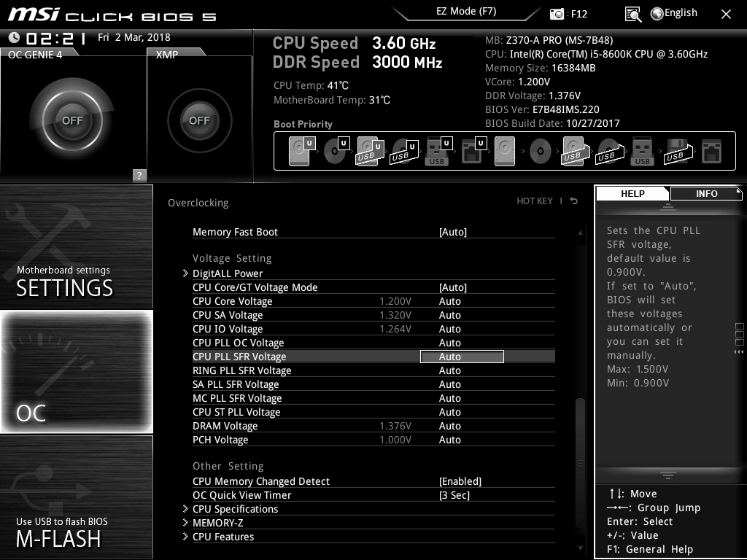Select the legacy hard disk boot icon
The width and height of the screenshot is (747, 560).
click(x=505, y=151)
